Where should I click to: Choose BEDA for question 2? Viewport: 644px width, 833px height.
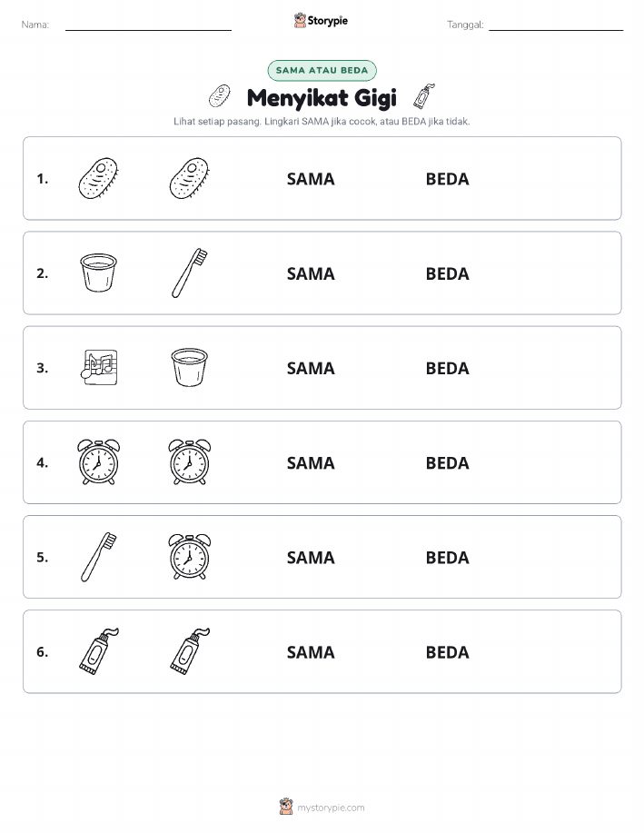click(x=448, y=273)
